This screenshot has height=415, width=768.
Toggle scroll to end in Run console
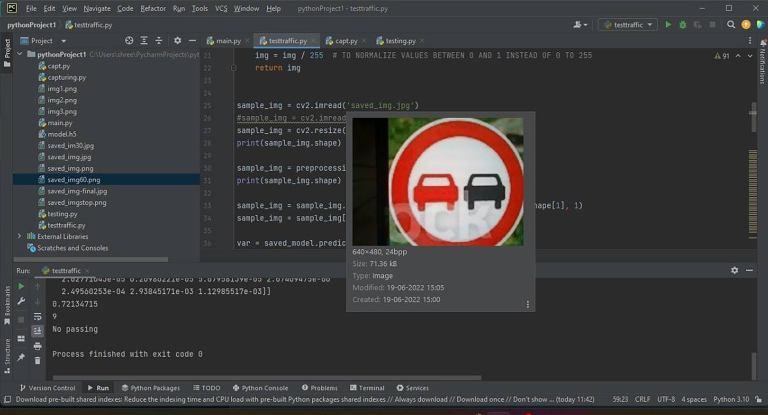[x=37, y=330]
